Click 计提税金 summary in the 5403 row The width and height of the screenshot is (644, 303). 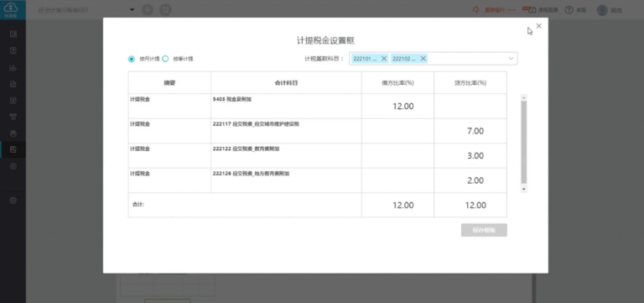pos(140,99)
